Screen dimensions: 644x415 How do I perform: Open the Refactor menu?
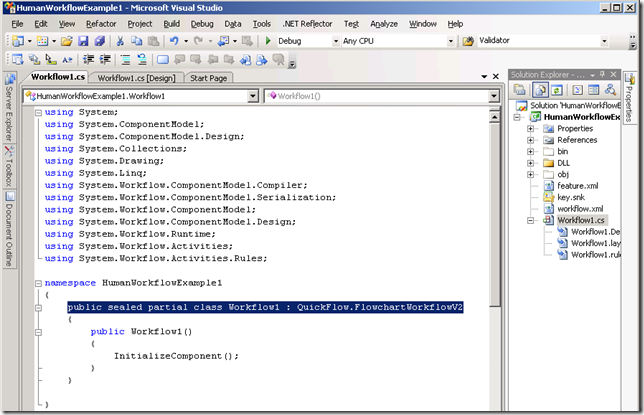tap(101, 24)
